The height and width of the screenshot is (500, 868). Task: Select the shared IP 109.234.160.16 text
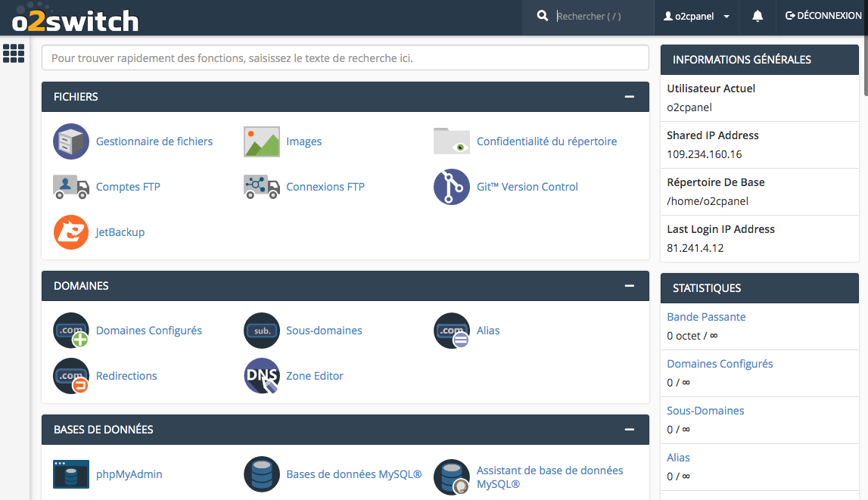(x=704, y=154)
